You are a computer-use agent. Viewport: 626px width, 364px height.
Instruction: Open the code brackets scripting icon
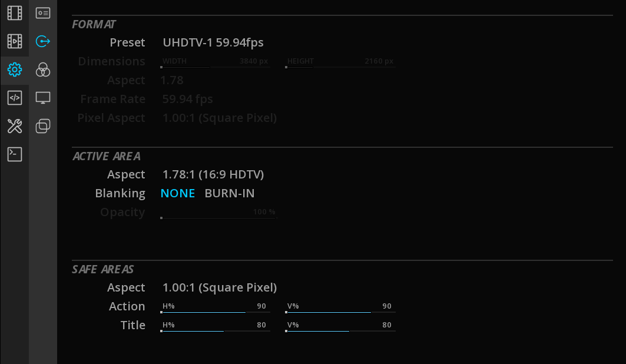[14, 98]
